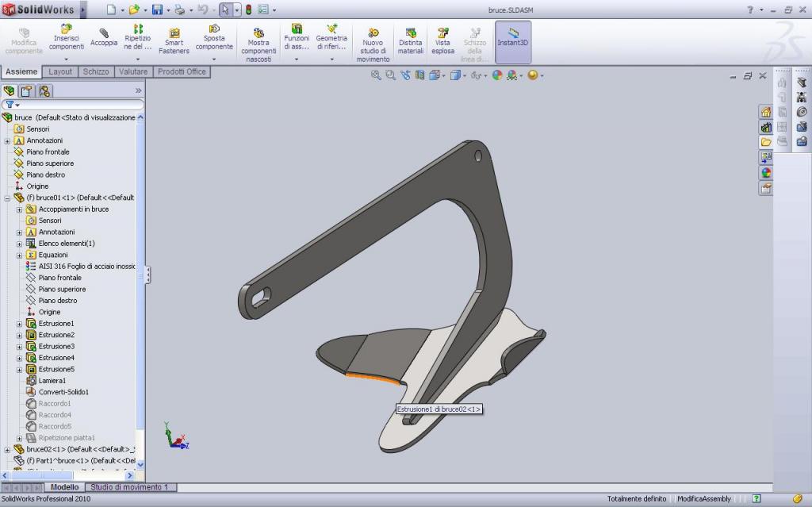Open the Studio di movimento 1 tab

130,487
